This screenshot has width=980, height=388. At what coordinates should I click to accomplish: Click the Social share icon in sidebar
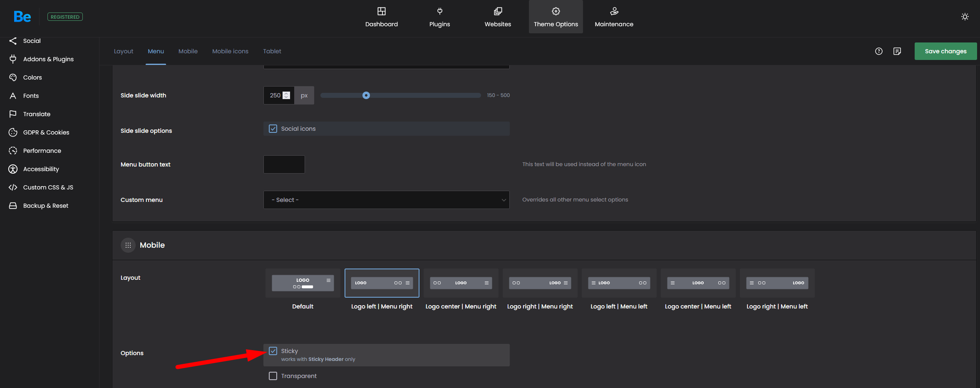pyautogui.click(x=13, y=41)
